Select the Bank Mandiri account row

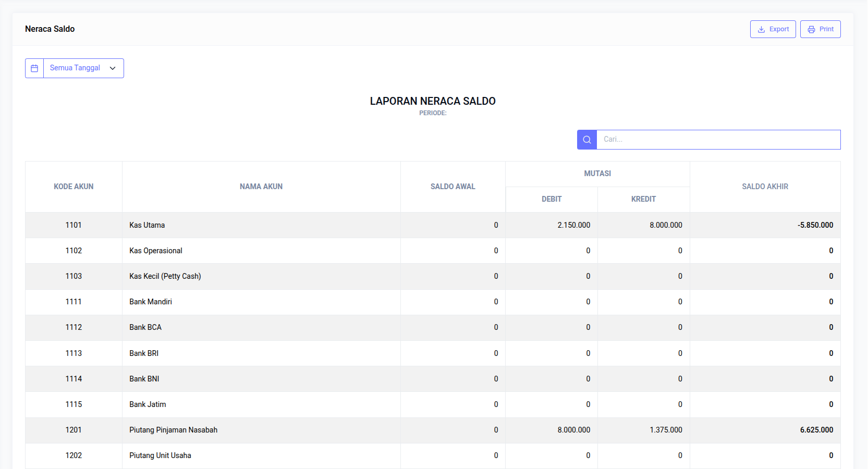[151, 302]
